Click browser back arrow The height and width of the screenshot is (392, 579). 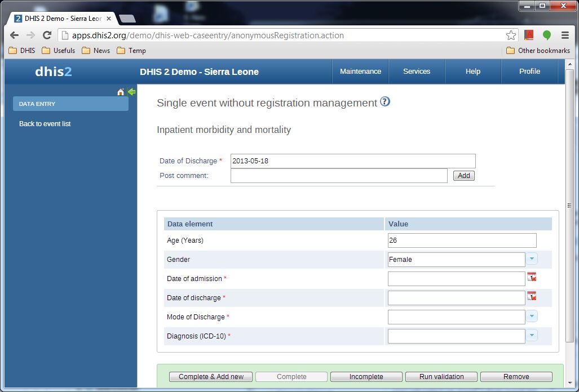click(15, 35)
